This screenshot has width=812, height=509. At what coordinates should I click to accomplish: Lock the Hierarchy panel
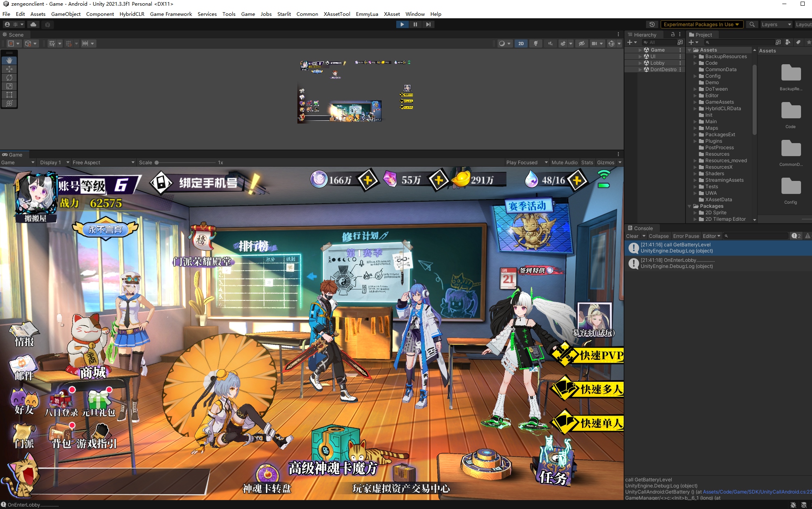click(x=673, y=35)
